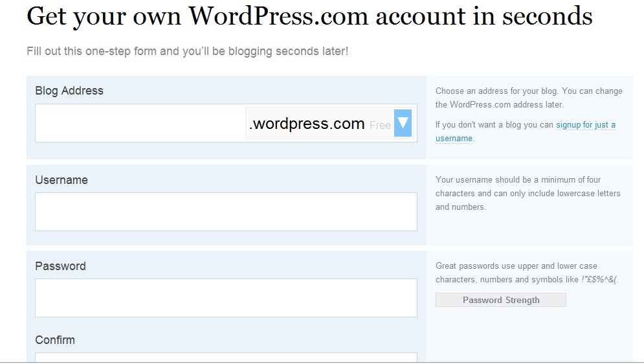Click the Username label
The width and height of the screenshot is (644, 364).
coord(61,180)
